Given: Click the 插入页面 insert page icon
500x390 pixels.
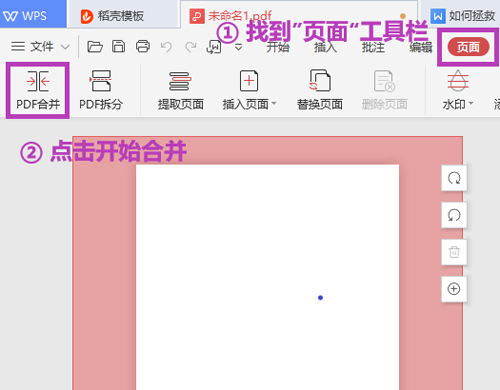Looking at the screenshot, I should point(249,81).
